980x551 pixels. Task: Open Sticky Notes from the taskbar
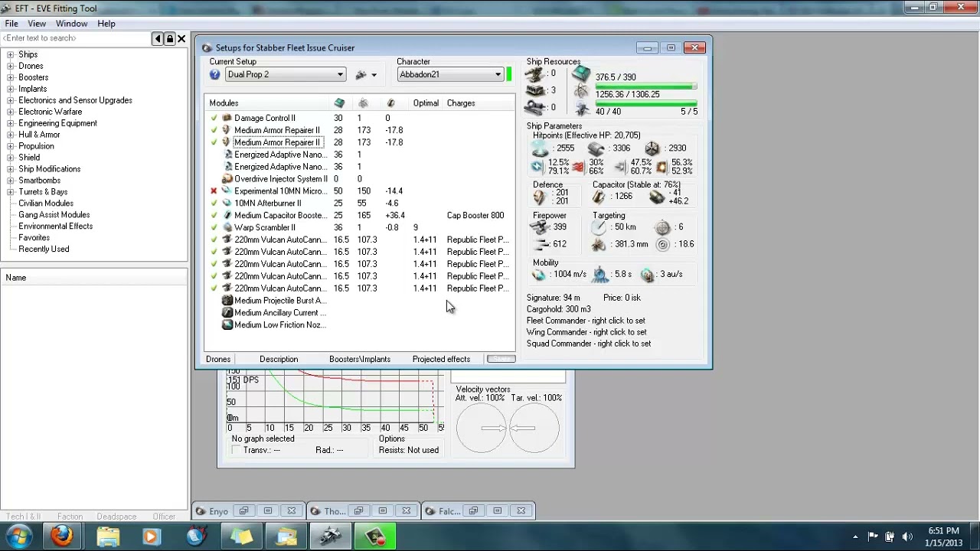(243, 536)
